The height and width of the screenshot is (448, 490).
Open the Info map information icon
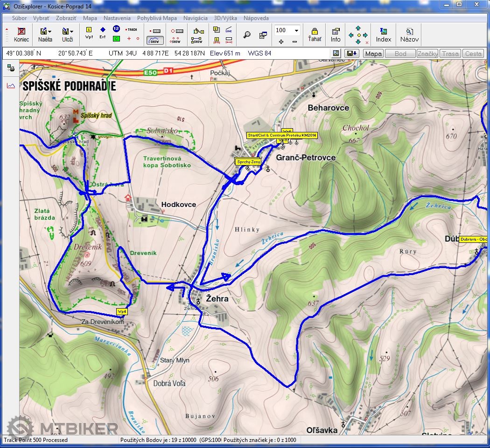coord(336,34)
